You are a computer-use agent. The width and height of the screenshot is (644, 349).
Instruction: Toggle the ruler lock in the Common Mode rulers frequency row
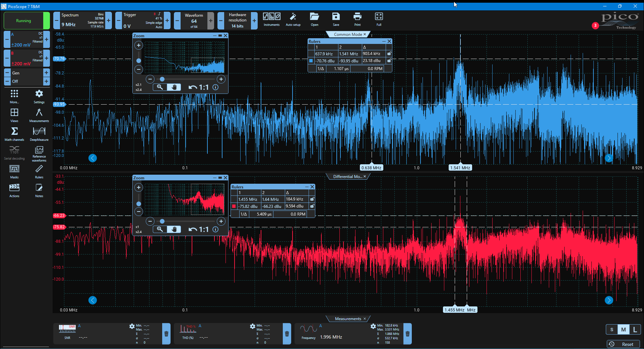[x=389, y=54]
